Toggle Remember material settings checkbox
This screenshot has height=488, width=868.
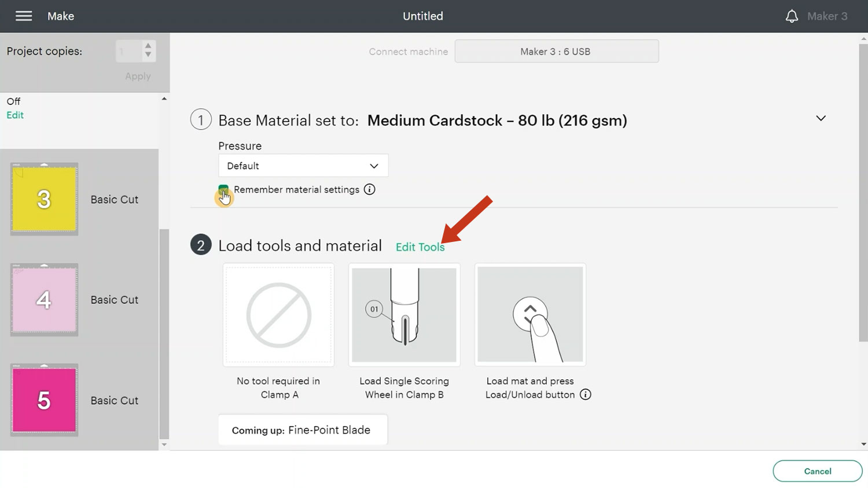[x=223, y=189]
